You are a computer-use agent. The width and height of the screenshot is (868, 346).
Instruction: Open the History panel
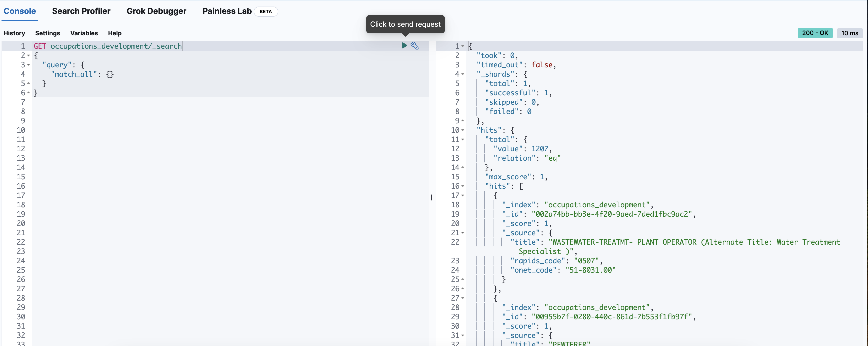tap(14, 33)
